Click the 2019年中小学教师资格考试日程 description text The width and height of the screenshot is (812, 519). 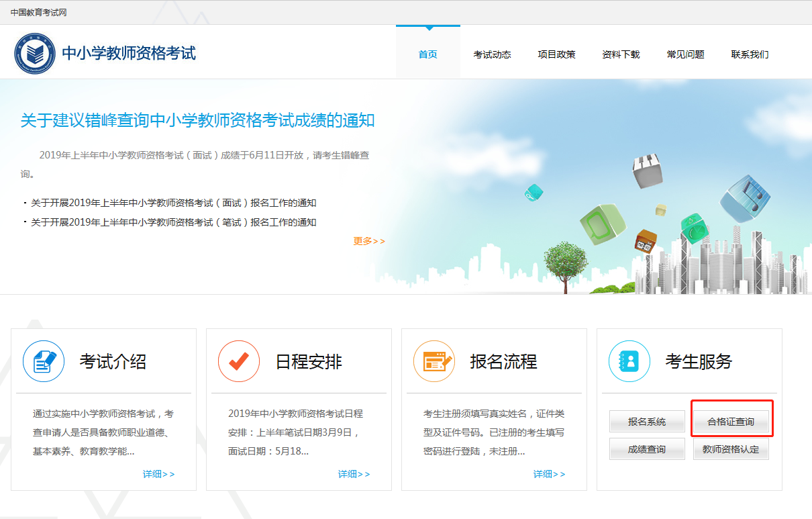pos(295,432)
